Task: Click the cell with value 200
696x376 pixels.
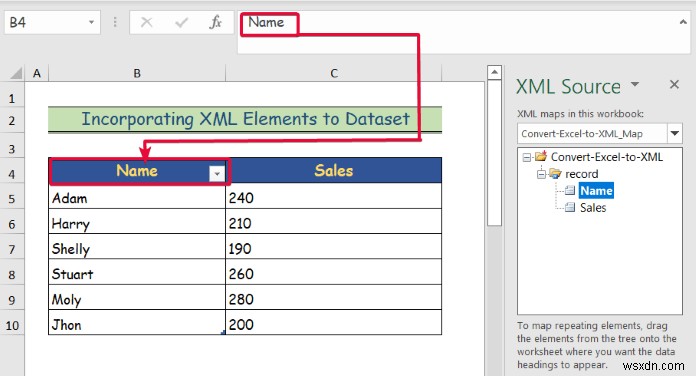Action: tap(334, 322)
